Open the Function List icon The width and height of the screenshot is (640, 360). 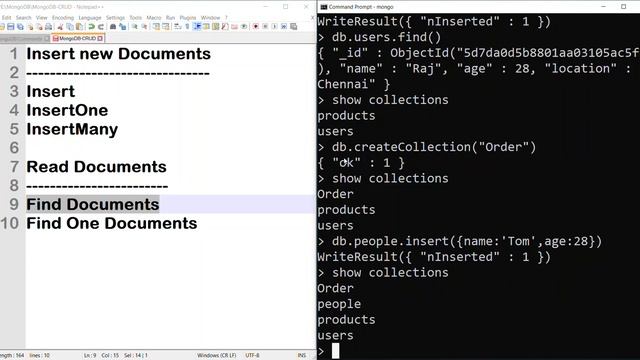coord(225,27)
